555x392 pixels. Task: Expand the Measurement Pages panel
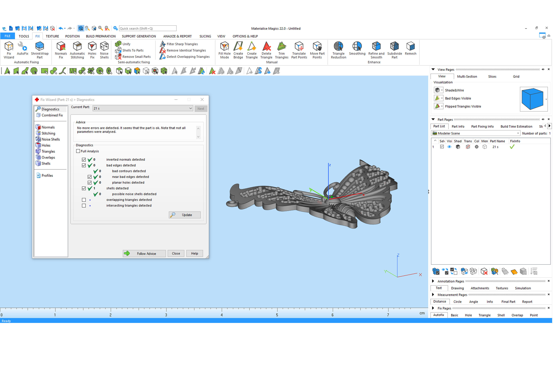coord(433,295)
